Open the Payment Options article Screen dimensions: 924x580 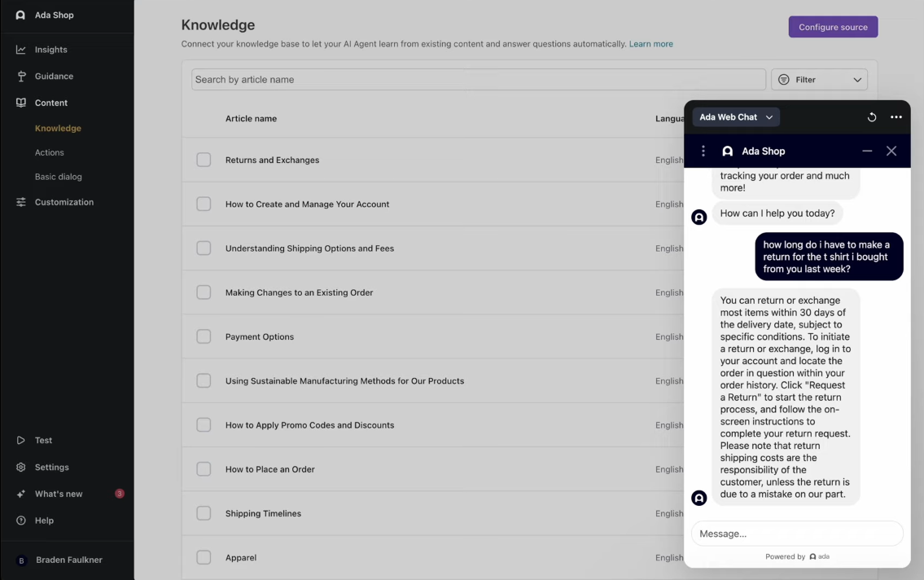coord(259,336)
